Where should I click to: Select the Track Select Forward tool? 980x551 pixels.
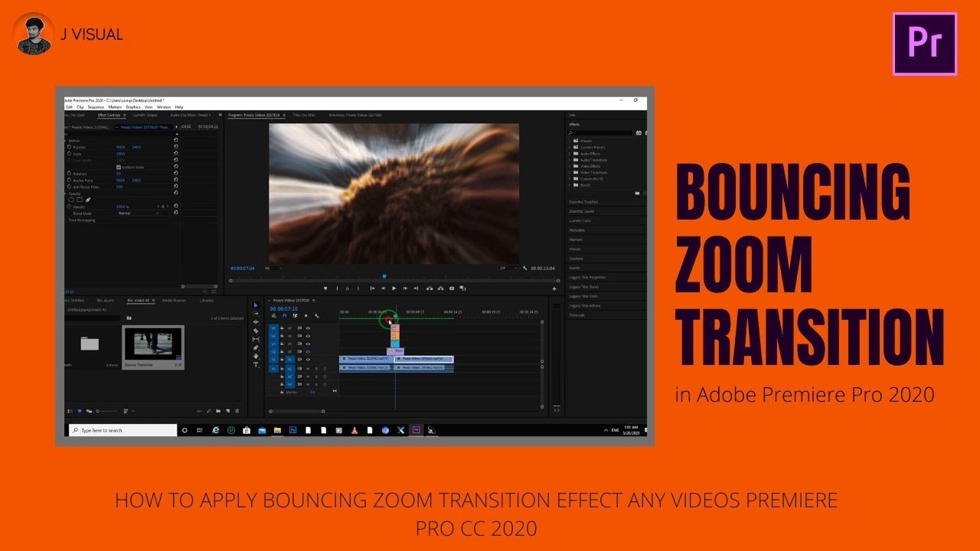[x=256, y=314]
